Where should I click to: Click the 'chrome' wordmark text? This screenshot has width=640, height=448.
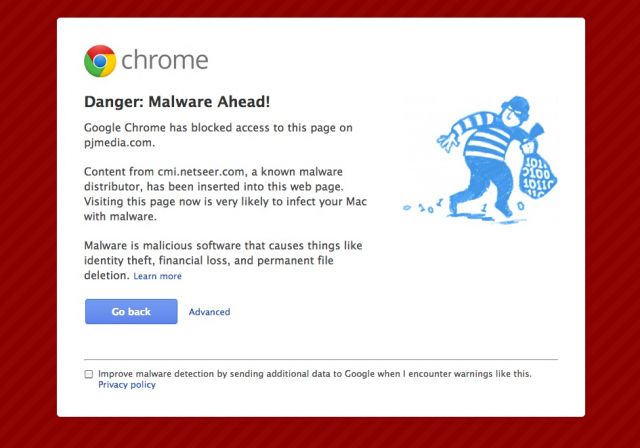tap(165, 60)
